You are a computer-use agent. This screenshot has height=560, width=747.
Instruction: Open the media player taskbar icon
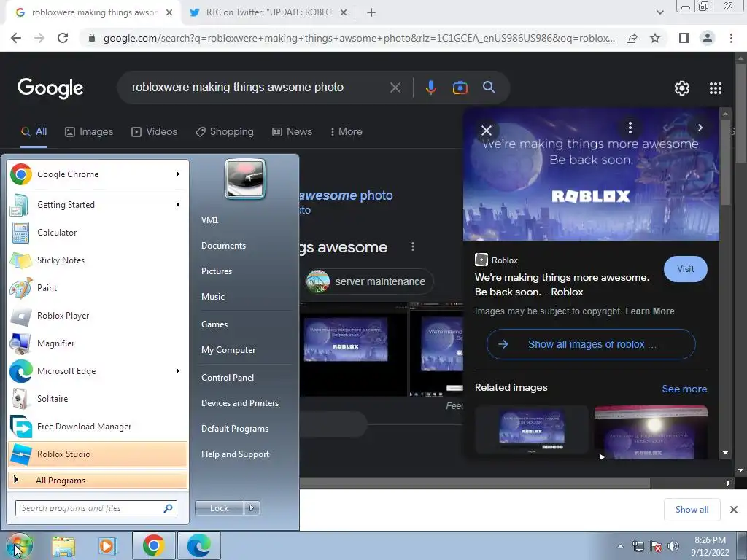coord(108,545)
